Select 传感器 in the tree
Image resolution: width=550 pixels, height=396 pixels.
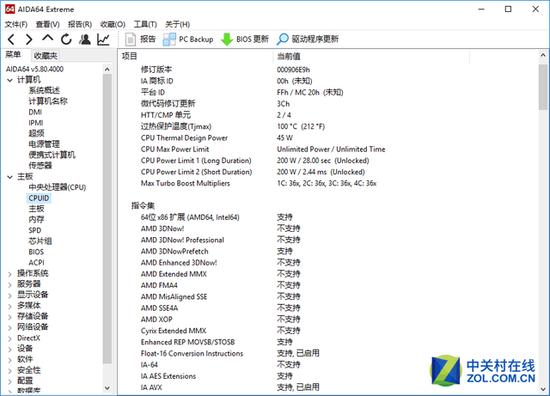40,166
